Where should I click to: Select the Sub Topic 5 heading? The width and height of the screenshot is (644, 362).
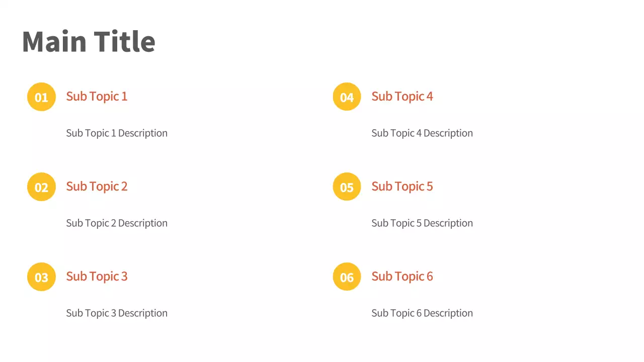coord(402,187)
